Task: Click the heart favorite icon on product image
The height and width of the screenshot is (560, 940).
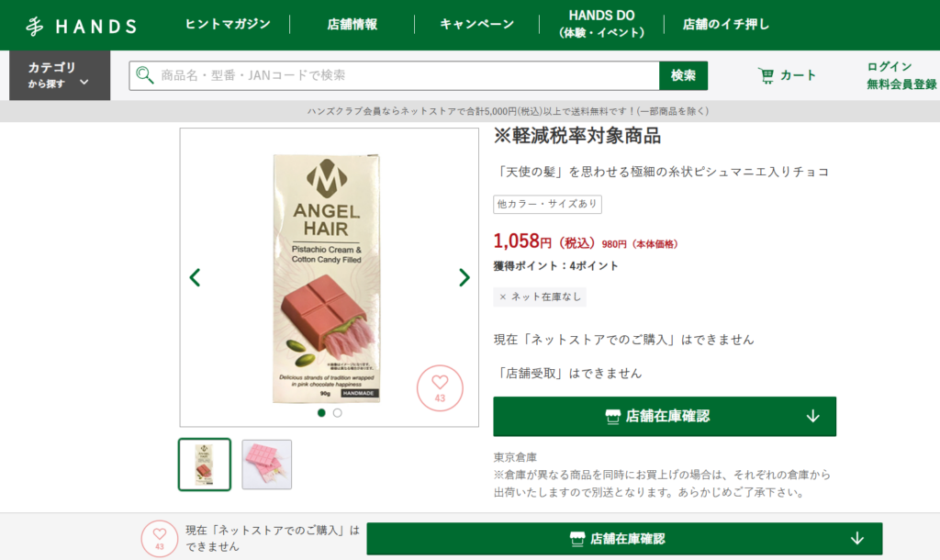Action: click(440, 388)
